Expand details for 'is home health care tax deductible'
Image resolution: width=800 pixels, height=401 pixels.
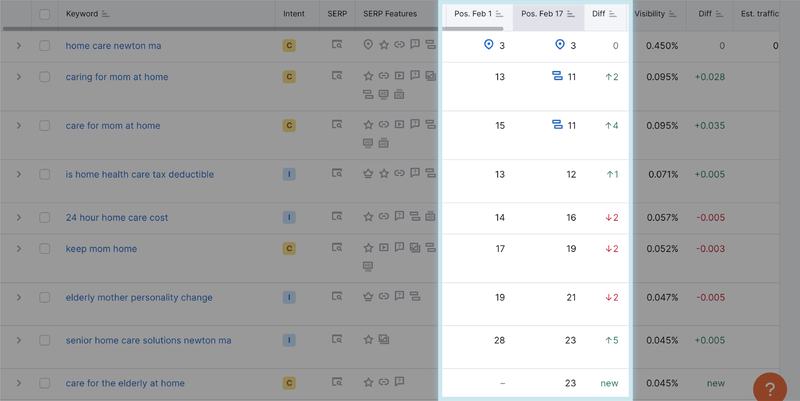pyautogui.click(x=18, y=174)
